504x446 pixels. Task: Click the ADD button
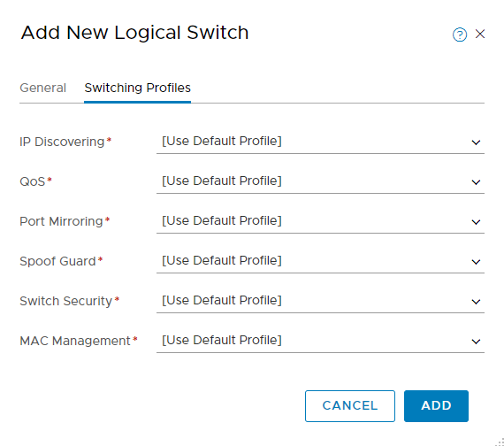tap(436, 406)
